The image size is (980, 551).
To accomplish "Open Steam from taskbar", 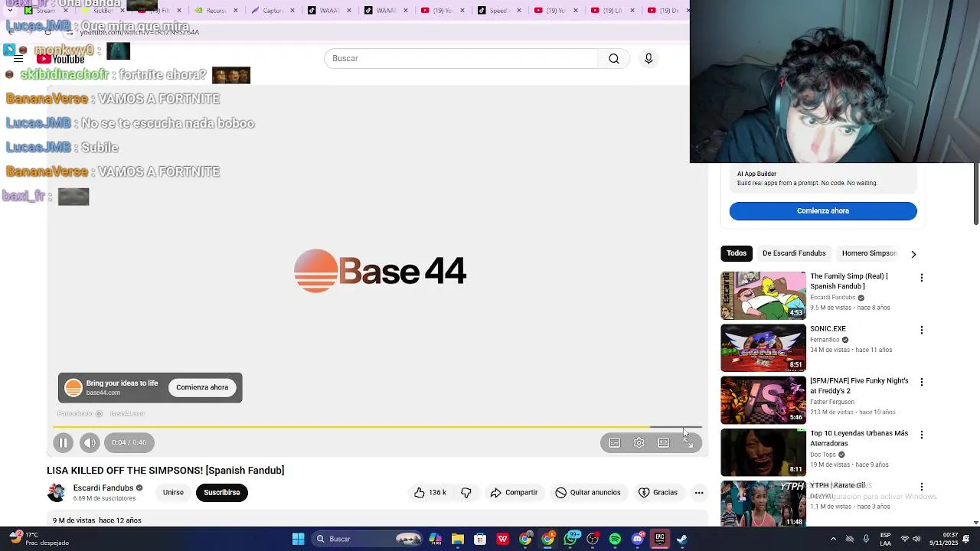I will [682, 540].
